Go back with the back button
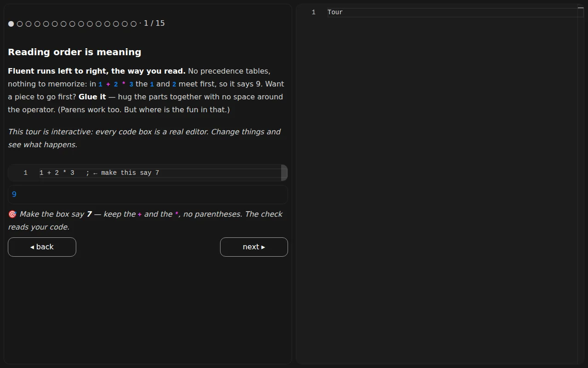The height and width of the screenshot is (368, 588). pyautogui.click(x=42, y=247)
